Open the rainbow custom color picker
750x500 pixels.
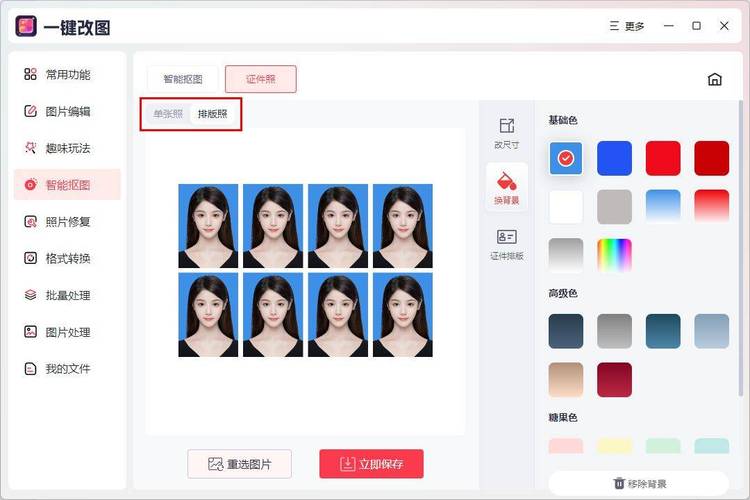614,255
